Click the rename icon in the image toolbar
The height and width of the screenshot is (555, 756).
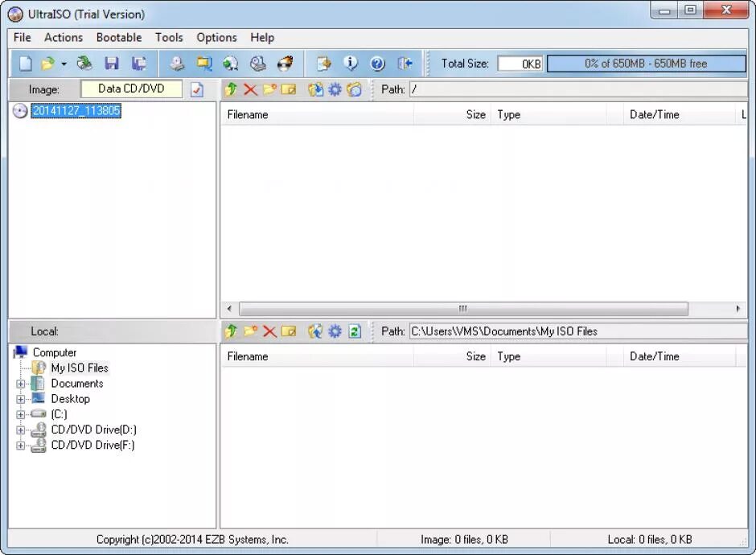pyautogui.click(x=288, y=89)
